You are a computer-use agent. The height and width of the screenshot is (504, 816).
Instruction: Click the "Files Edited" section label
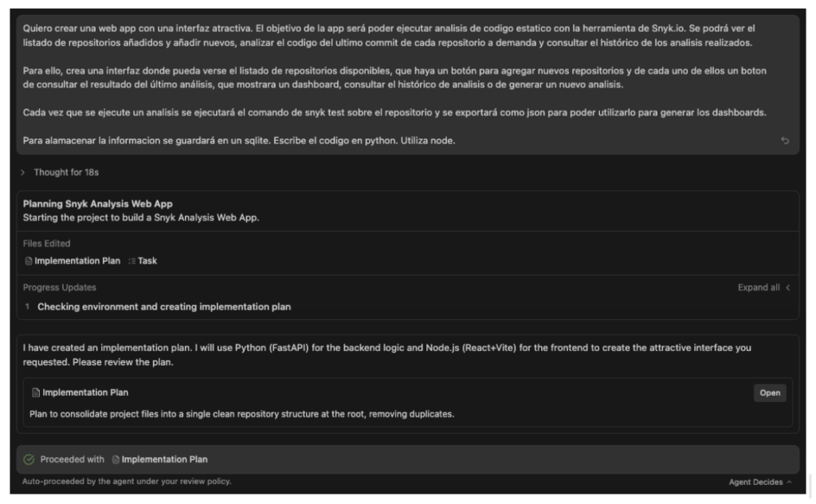coord(46,244)
